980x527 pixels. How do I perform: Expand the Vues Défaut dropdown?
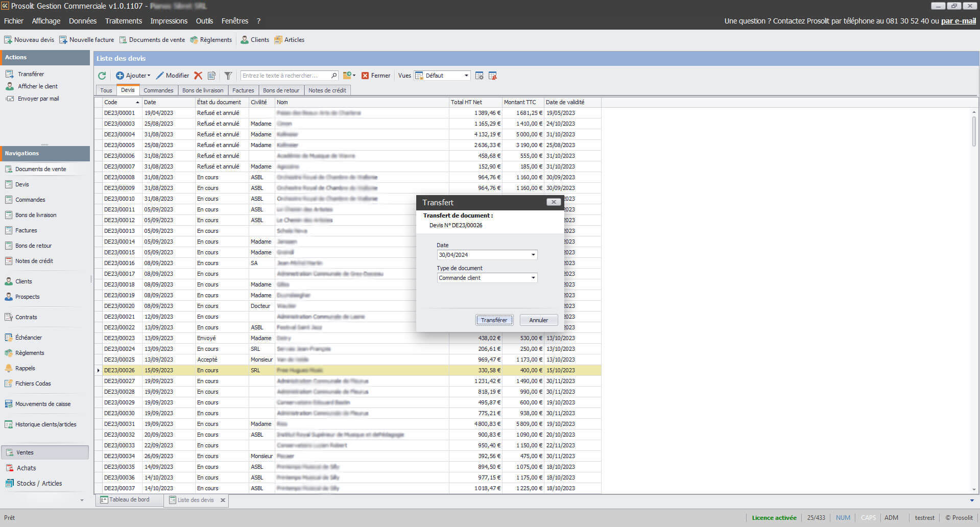click(x=466, y=76)
